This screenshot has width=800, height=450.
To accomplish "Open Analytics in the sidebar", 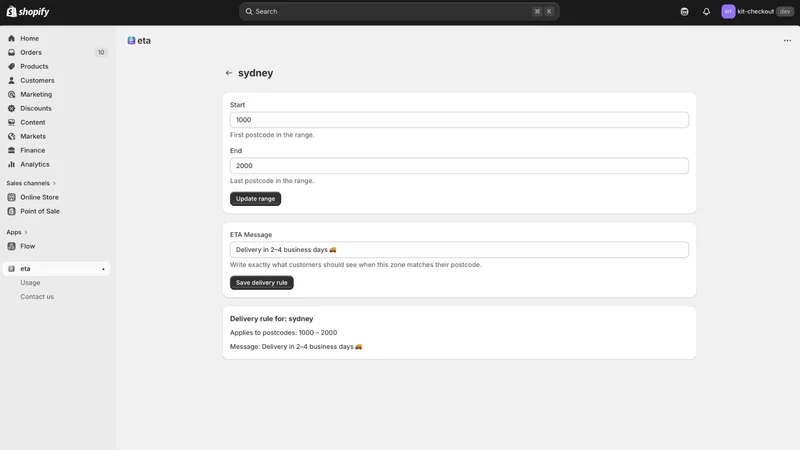I will tap(35, 164).
